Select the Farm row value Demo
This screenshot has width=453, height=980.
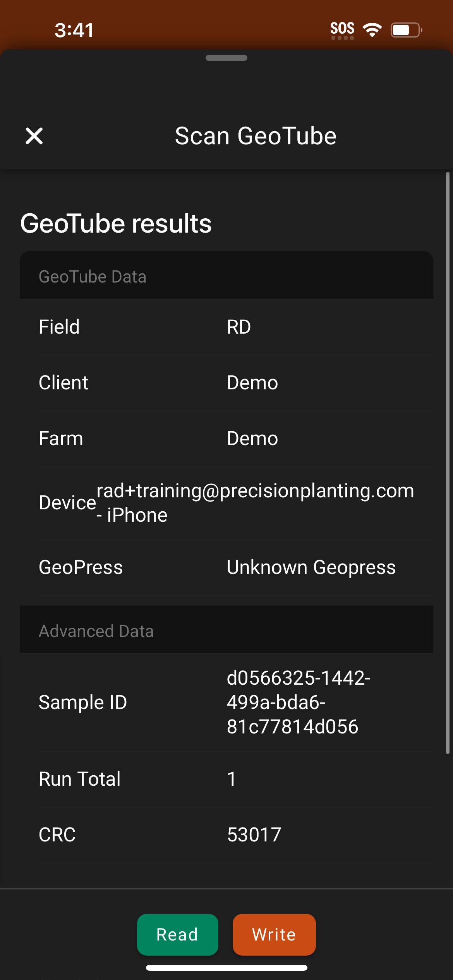(252, 439)
